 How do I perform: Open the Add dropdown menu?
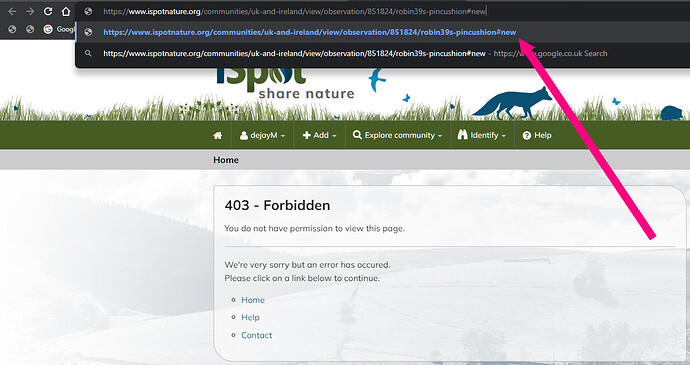[319, 136]
